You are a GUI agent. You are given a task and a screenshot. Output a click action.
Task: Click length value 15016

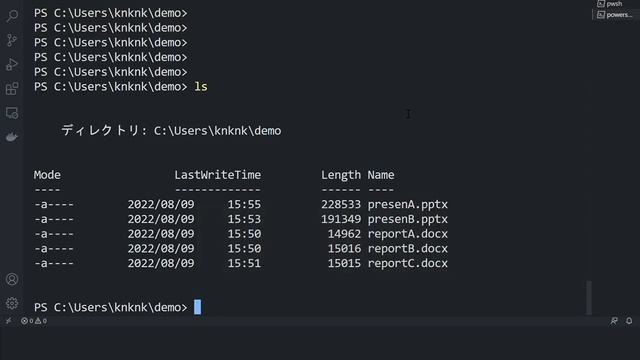(344, 249)
